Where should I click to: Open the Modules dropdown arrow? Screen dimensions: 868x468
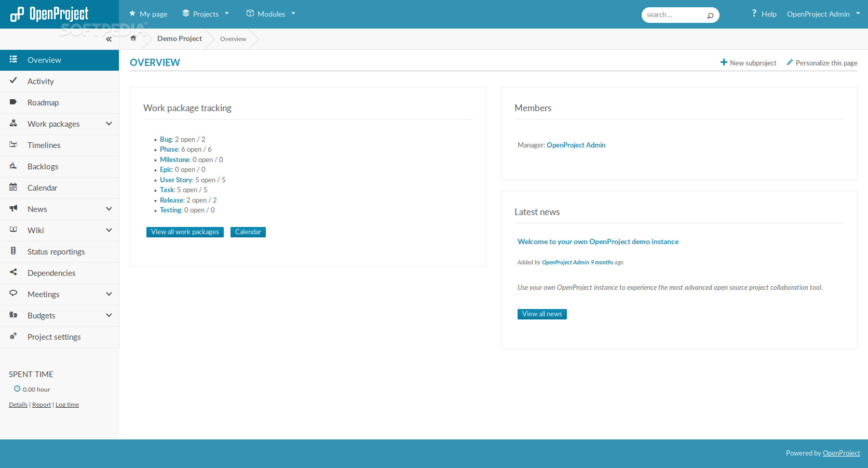click(x=293, y=14)
